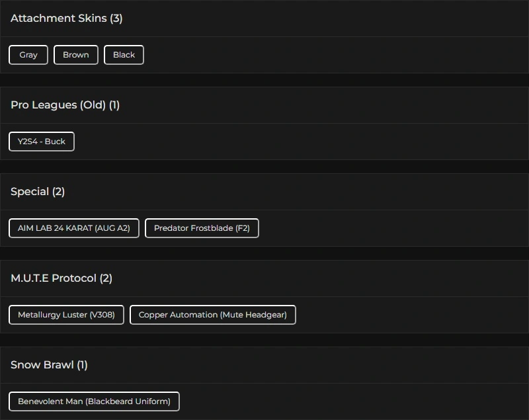Click the (1) count beside Pro Leagues (Old)
The image size is (529, 420).
pos(114,105)
